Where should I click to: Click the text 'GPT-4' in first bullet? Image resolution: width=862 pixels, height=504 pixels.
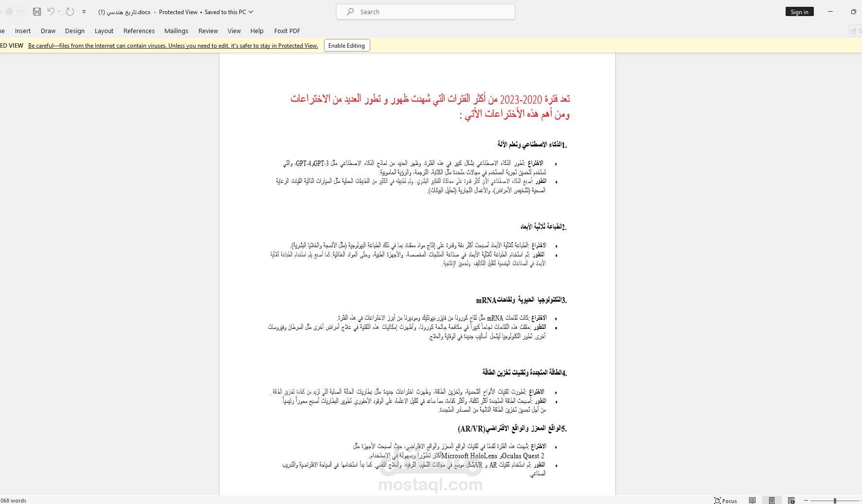coord(304,163)
